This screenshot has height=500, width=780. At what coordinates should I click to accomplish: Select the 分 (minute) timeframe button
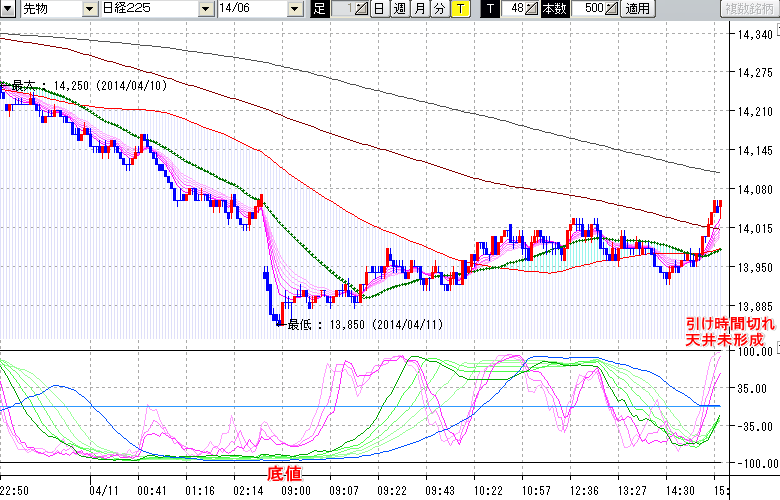[x=439, y=9]
